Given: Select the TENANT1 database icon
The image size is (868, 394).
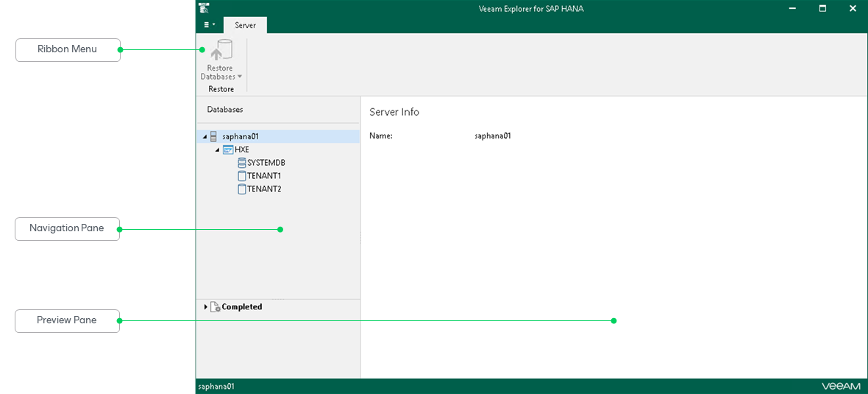Looking at the screenshot, I should click(241, 176).
